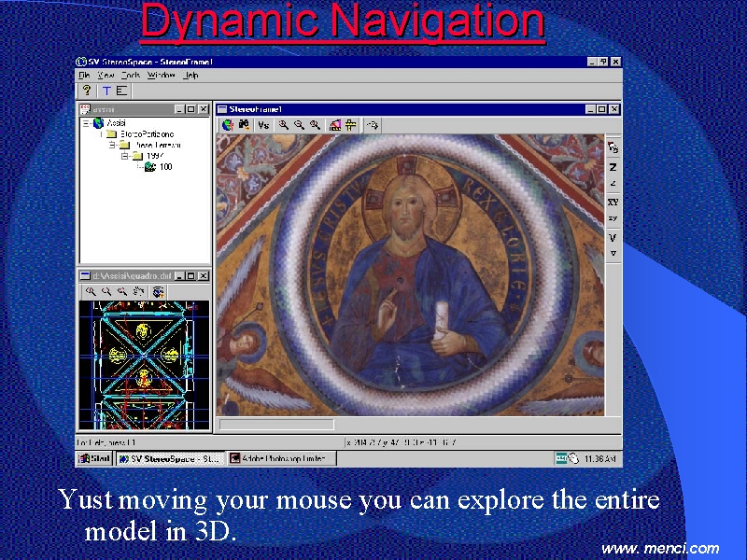Click Adobe Photoshop taskbar button

point(282,458)
